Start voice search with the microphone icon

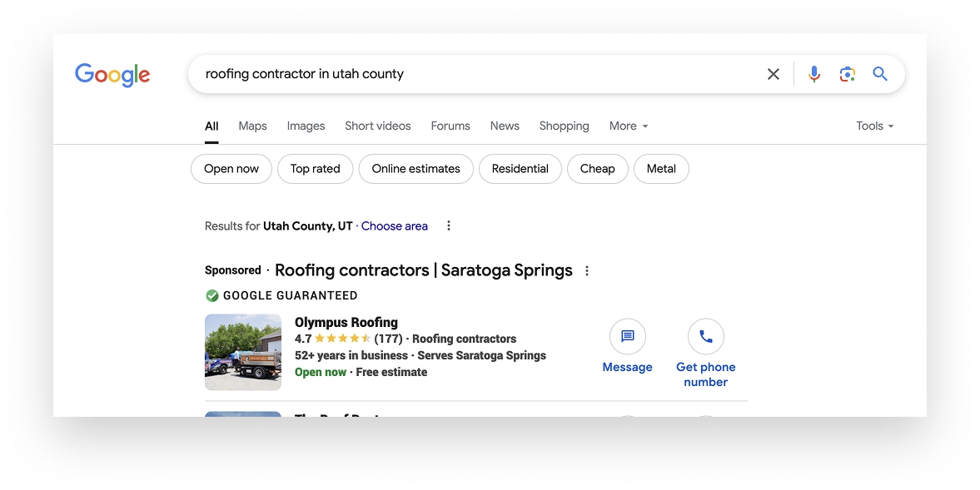[813, 74]
